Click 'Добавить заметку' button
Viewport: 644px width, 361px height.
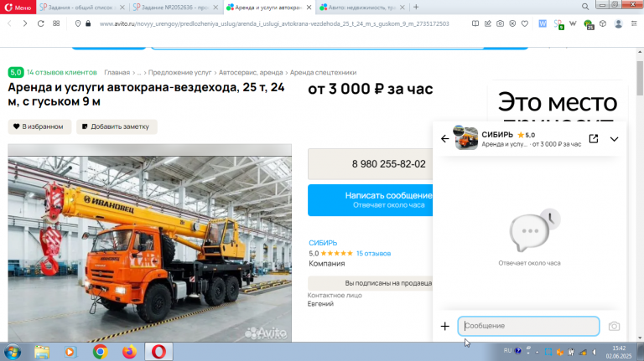pyautogui.click(x=117, y=126)
